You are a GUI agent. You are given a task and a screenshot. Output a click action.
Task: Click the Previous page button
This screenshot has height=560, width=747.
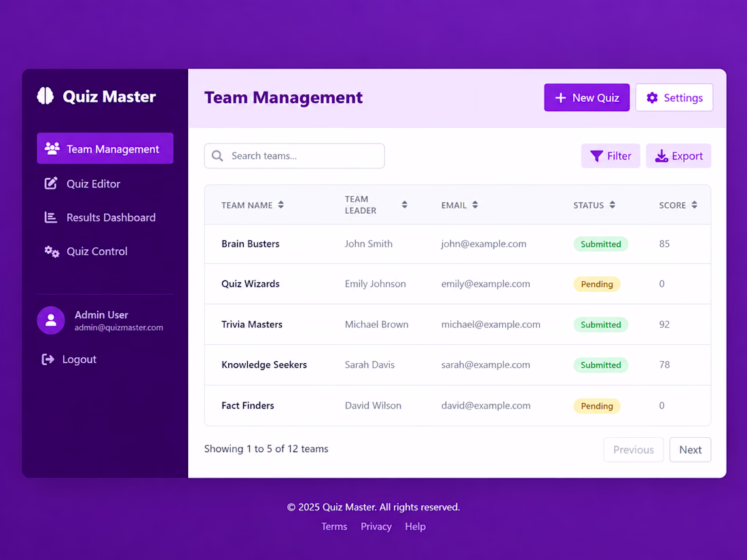[x=633, y=449]
